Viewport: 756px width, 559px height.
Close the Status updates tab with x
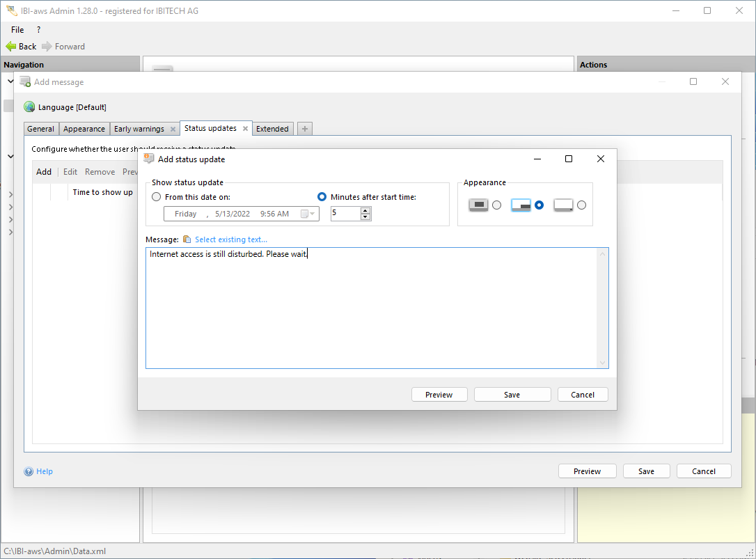(x=245, y=129)
